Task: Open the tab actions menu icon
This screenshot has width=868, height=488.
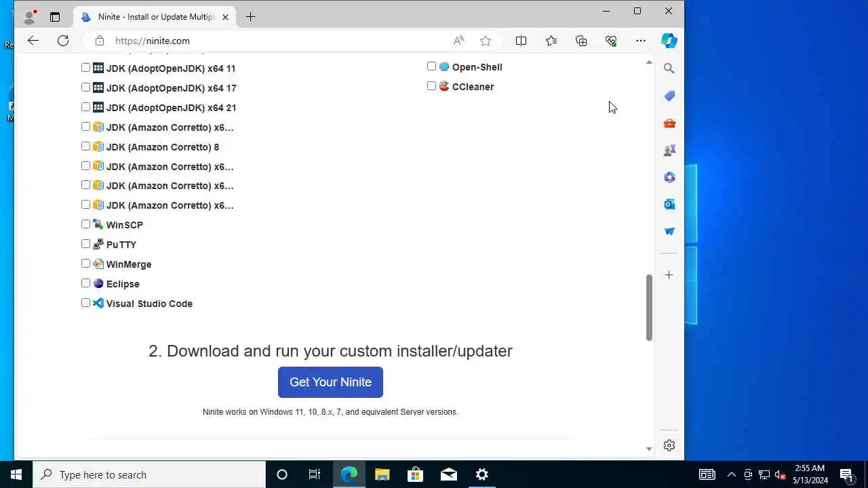Action: [55, 17]
